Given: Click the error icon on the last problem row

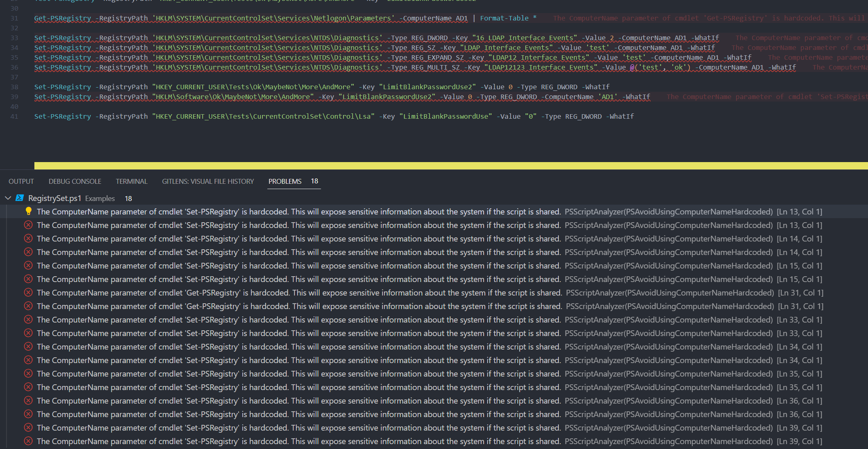Looking at the screenshot, I should point(28,441).
